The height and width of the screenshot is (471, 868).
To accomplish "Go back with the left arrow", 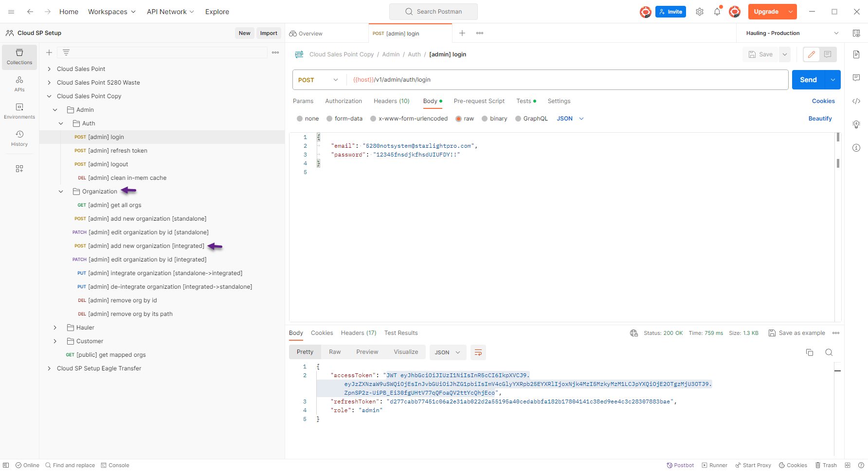I will tap(30, 12).
